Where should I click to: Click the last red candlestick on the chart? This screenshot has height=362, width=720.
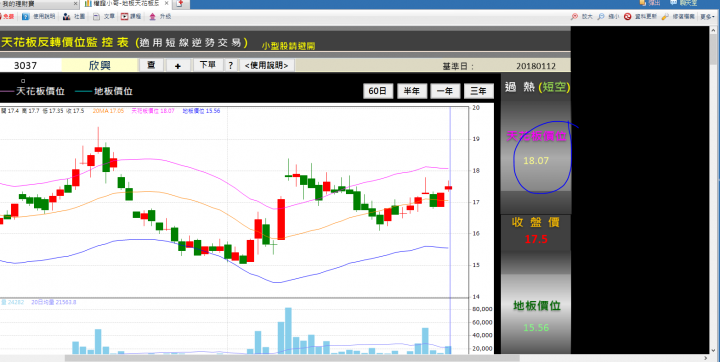(x=448, y=187)
